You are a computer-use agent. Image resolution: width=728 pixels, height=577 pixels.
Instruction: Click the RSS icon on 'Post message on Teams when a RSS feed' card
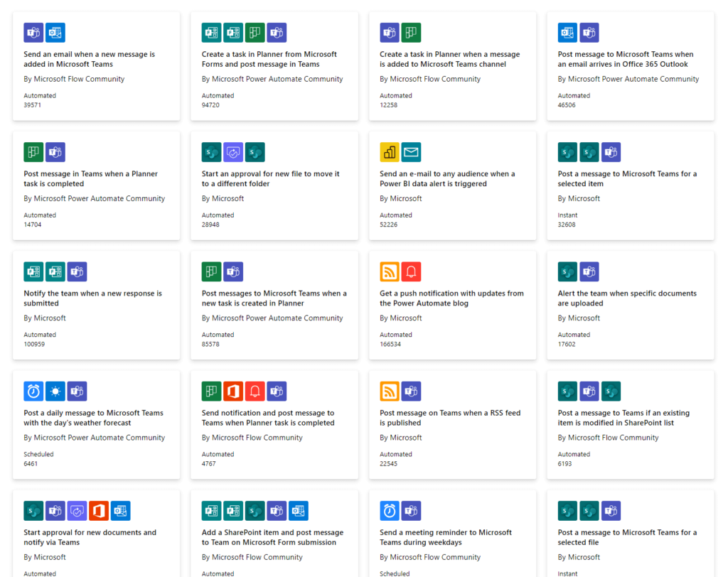[x=390, y=392]
